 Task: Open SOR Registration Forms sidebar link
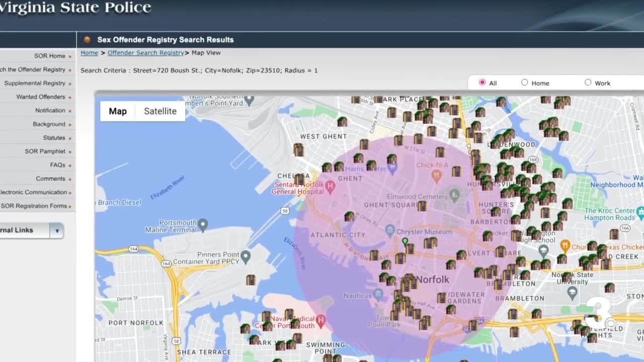pos(34,206)
